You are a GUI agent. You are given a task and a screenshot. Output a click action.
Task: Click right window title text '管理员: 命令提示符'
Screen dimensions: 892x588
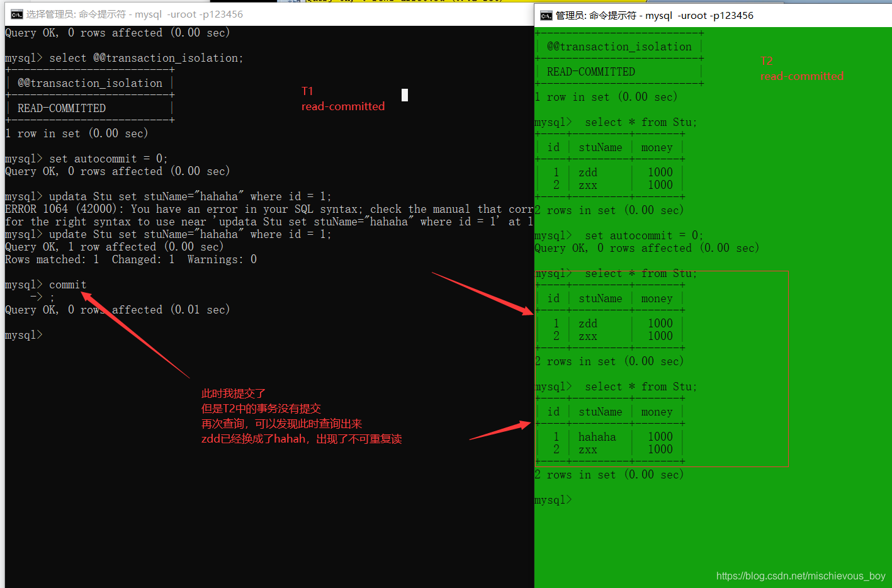(596, 15)
